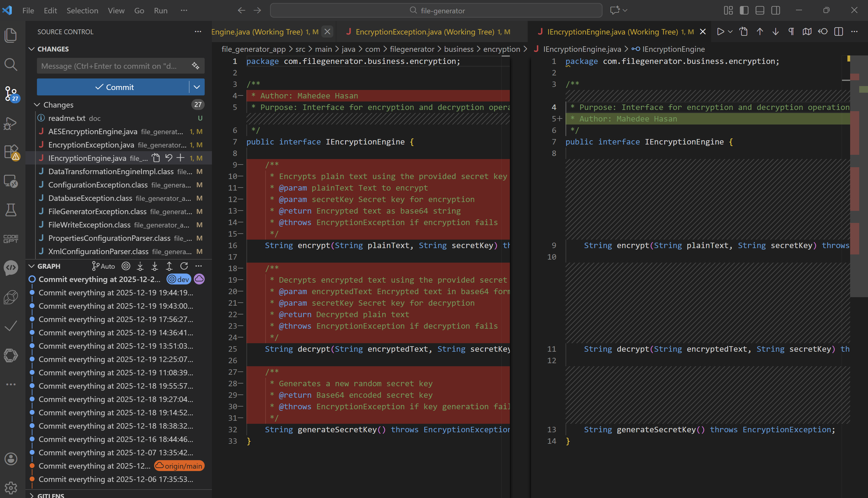The width and height of the screenshot is (868, 498).
Task: Stage changes for IEncryptionEngine.java with plus icon
Action: tap(180, 158)
